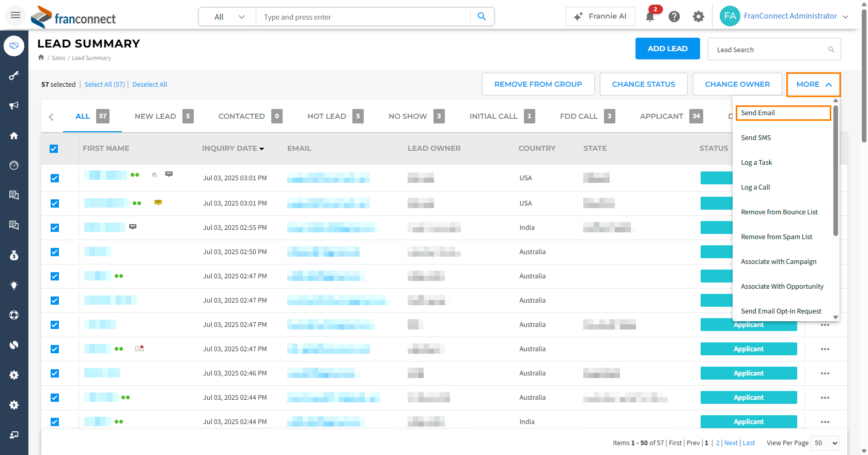The width and height of the screenshot is (868, 455).
Task: Choose Send Email from More menu
Action: (783, 113)
